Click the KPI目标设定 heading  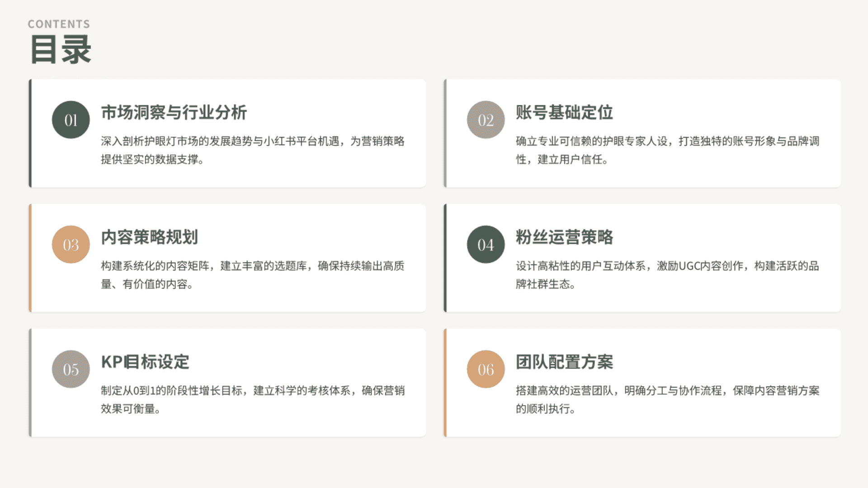tap(145, 362)
